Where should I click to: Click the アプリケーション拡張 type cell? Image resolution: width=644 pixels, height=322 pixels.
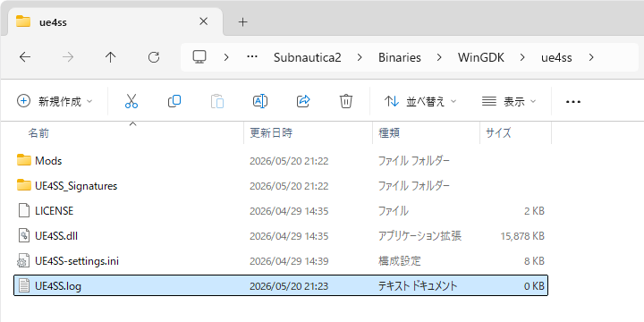(x=419, y=236)
